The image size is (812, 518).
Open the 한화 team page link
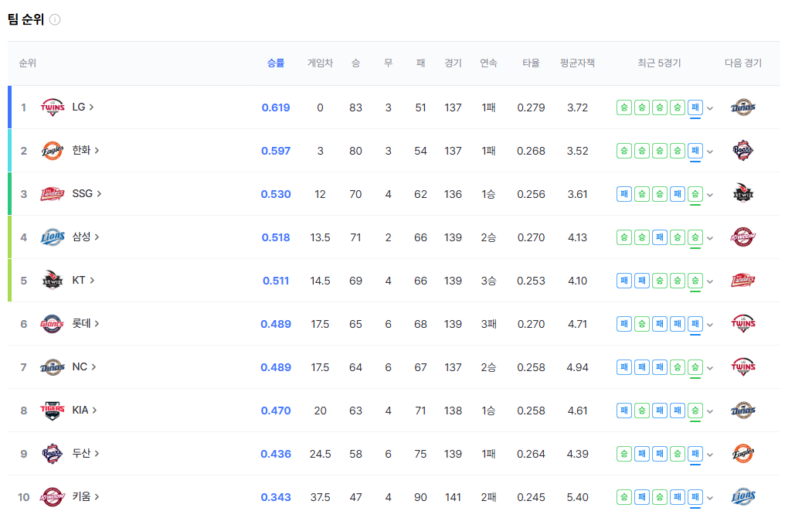pyautogui.click(x=86, y=150)
